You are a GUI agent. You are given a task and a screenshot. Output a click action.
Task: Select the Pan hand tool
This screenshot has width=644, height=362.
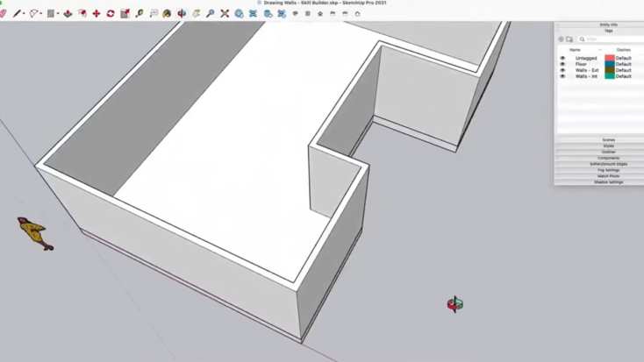tap(196, 14)
